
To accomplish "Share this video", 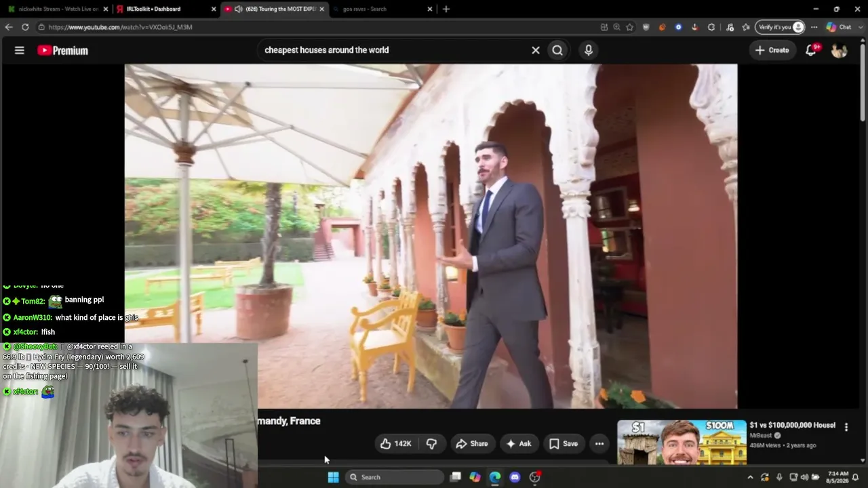I will [472, 444].
